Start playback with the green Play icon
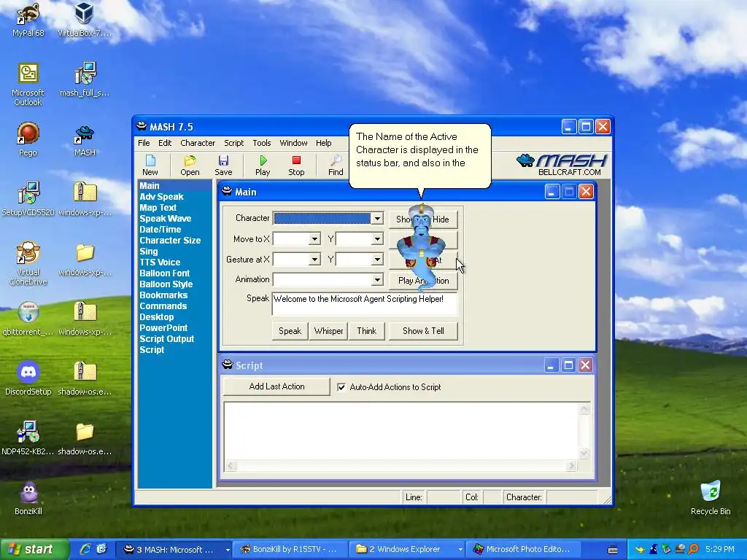This screenshot has width=747, height=560. (263, 166)
